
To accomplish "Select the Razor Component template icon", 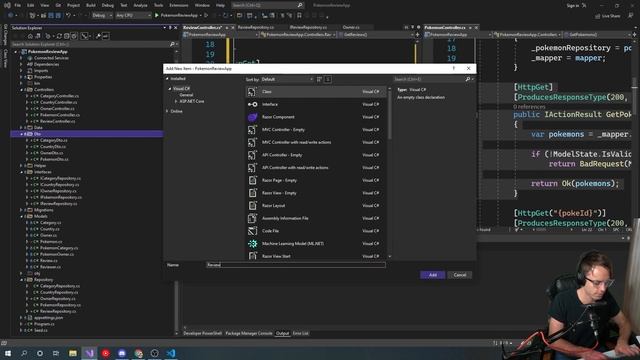I will click(x=252, y=117).
